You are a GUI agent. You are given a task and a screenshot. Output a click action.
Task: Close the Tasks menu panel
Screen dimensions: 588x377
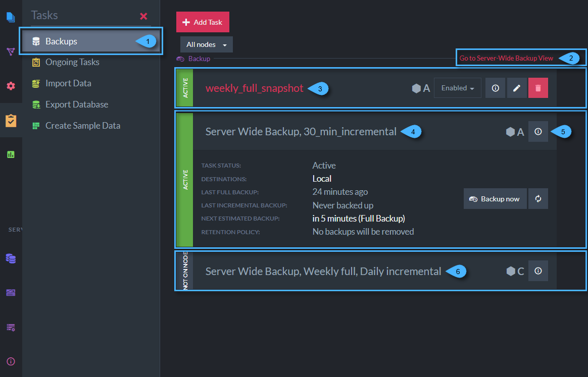[x=143, y=16]
